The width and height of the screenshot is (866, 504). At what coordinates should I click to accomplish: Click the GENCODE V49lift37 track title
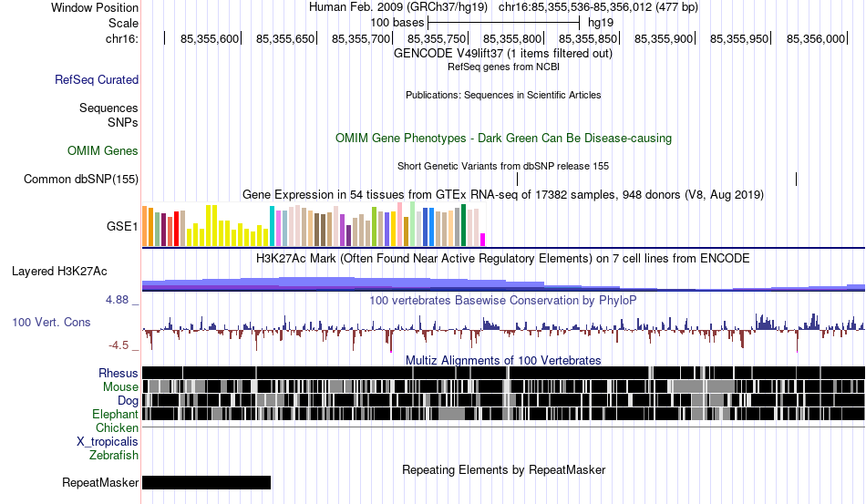click(x=503, y=54)
